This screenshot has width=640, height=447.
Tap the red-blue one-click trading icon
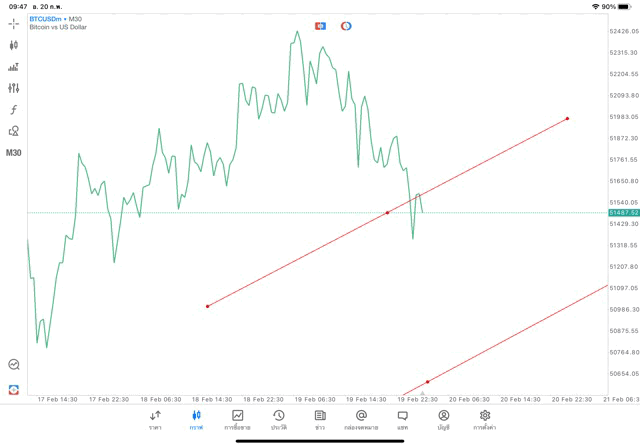[320, 26]
